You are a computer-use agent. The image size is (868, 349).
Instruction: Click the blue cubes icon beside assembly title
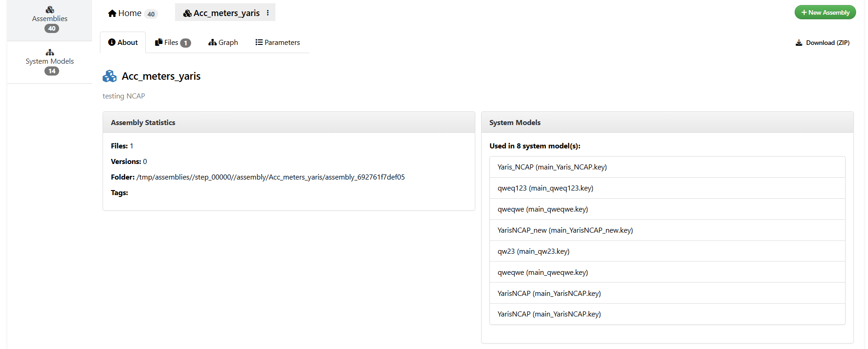click(110, 76)
